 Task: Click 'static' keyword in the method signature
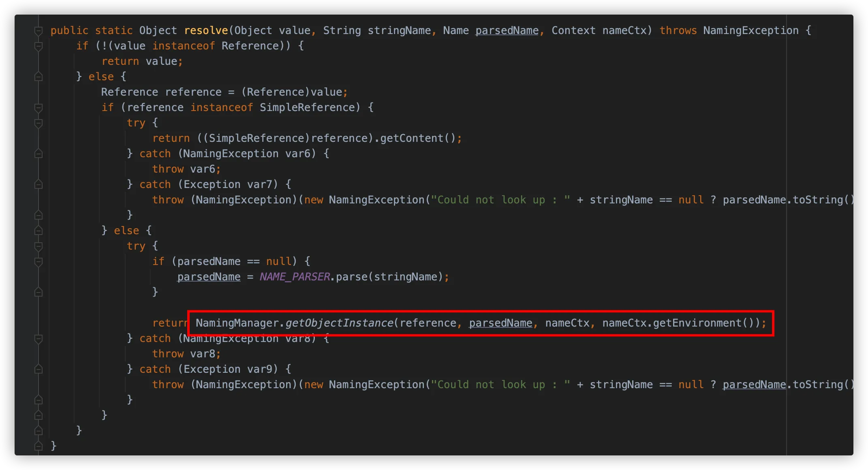click(114, 30)
